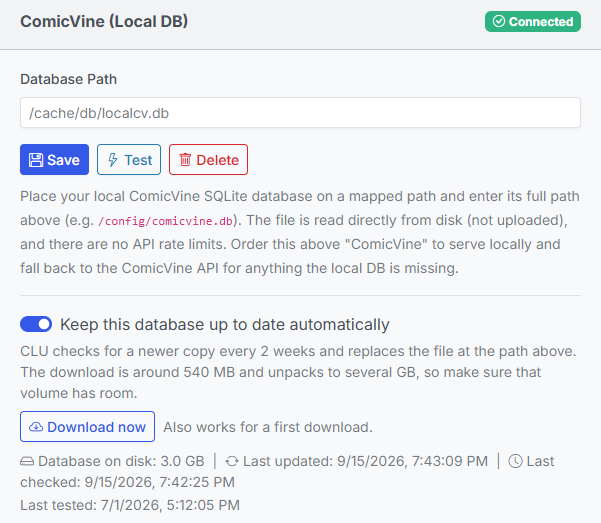Focus the Database Path input field
This screenshot has width=601, height=523.
pos(300,113)
